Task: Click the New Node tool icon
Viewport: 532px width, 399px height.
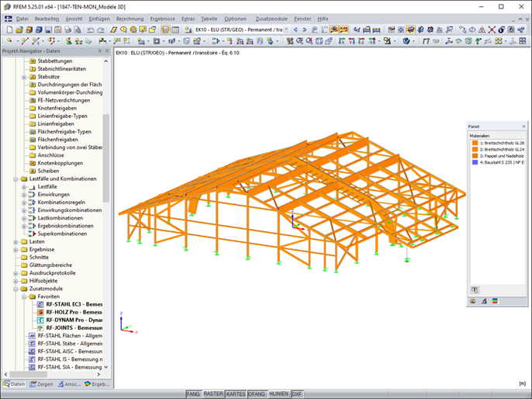Action: tap(9, 41)
